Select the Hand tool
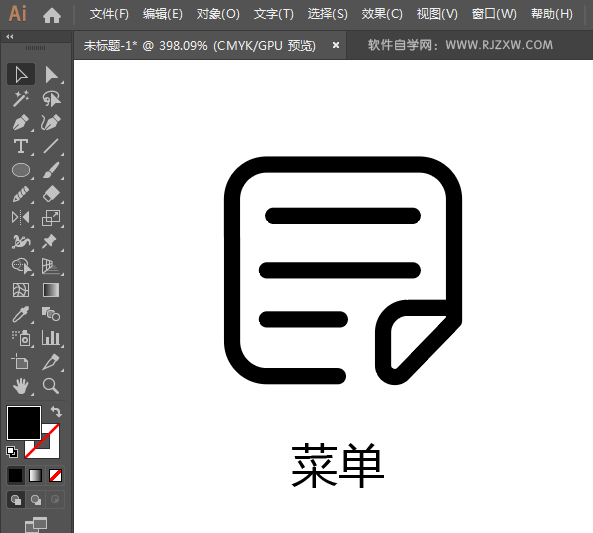593x533 pixels. [x=21, y=386]
